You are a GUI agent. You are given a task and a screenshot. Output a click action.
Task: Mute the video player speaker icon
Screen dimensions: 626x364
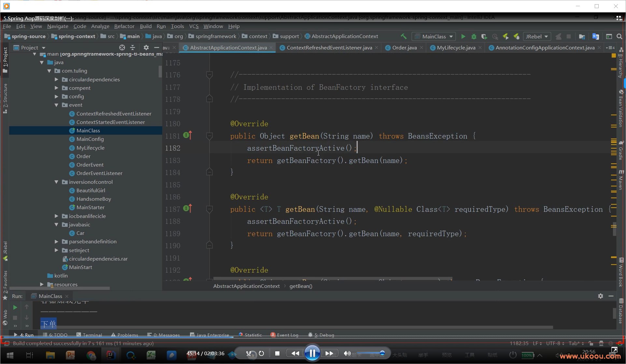[x=347, y=353]
